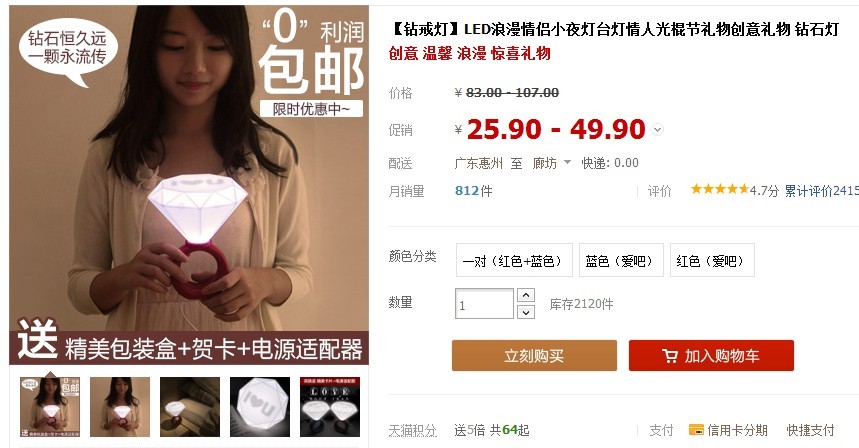Choose the 蓝色（爱吧） color option
The width and height of the screenshot is (859, 448).
point(621,261)
